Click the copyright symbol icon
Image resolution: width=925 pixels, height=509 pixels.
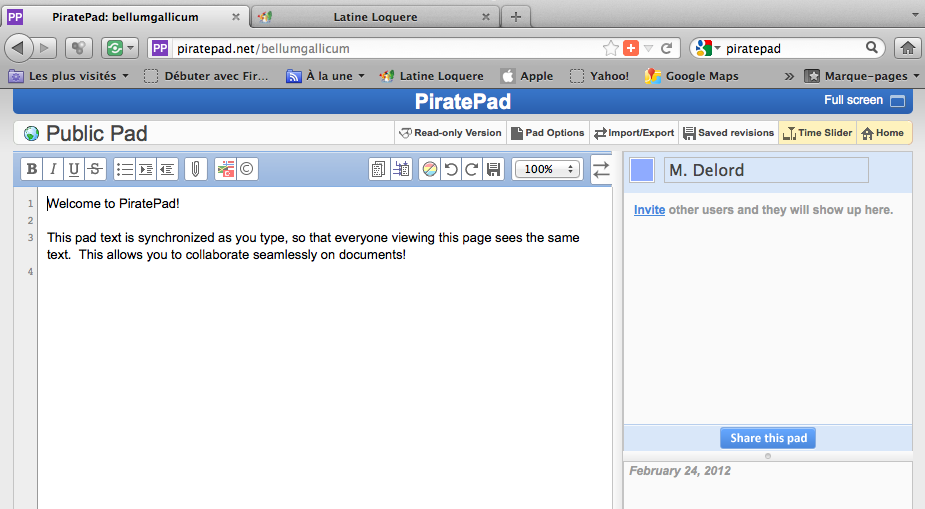click(x=247, y=169)
